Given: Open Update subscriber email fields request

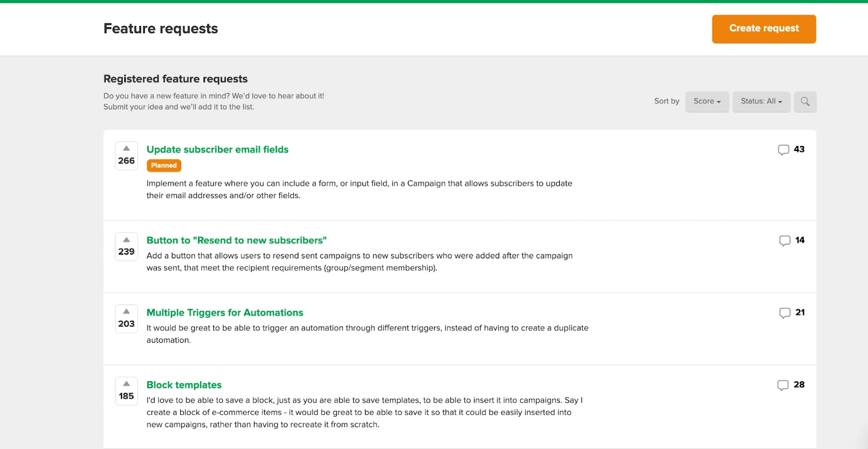Looking at the screenshot, I should [x=218, y=149].
